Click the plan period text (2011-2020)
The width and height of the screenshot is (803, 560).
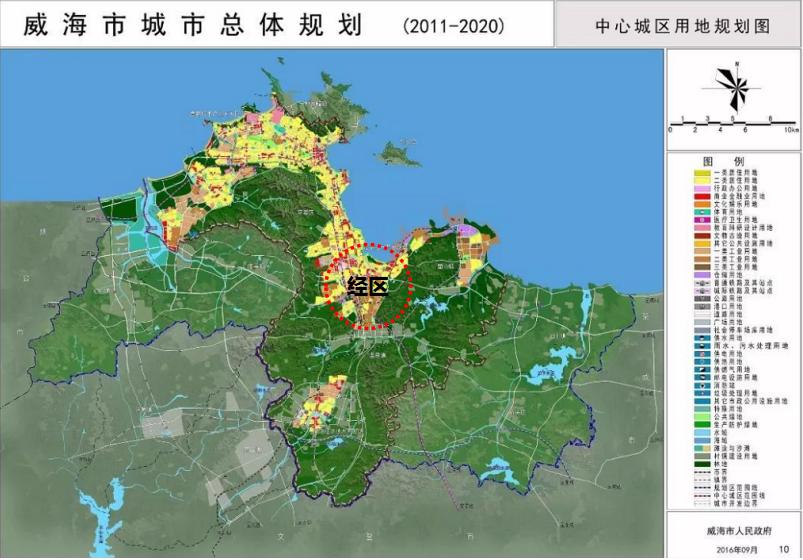point(453,26)
